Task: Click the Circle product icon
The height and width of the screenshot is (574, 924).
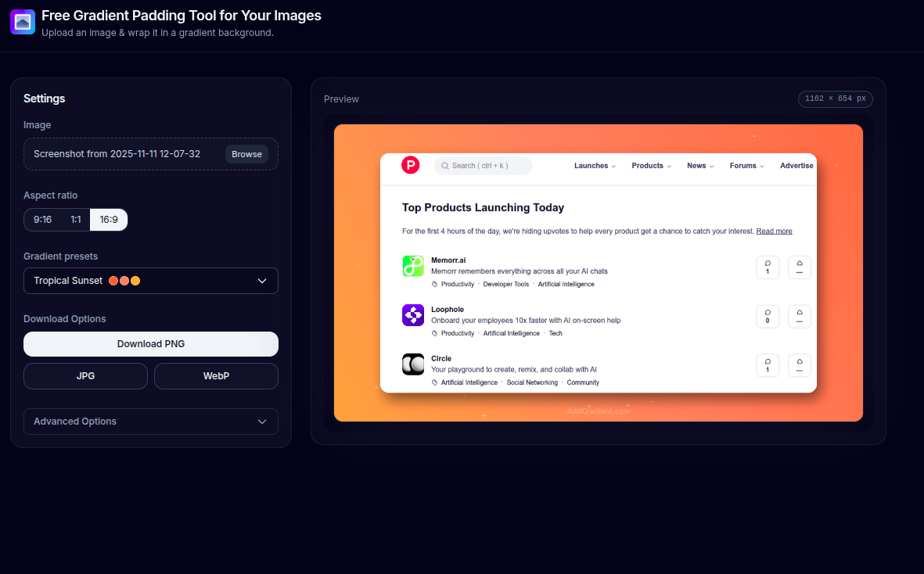Action: [412, 364]
